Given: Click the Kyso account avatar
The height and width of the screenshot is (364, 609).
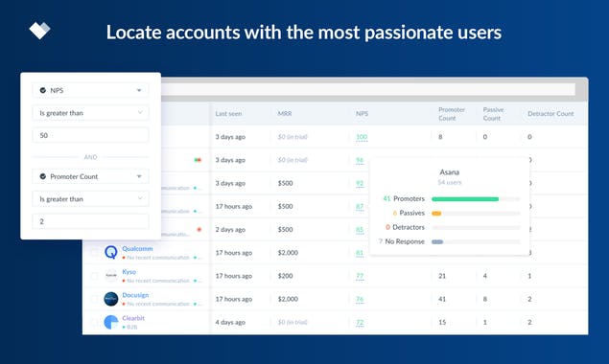Looking at the screenshot, I should (x=111, y=276).
